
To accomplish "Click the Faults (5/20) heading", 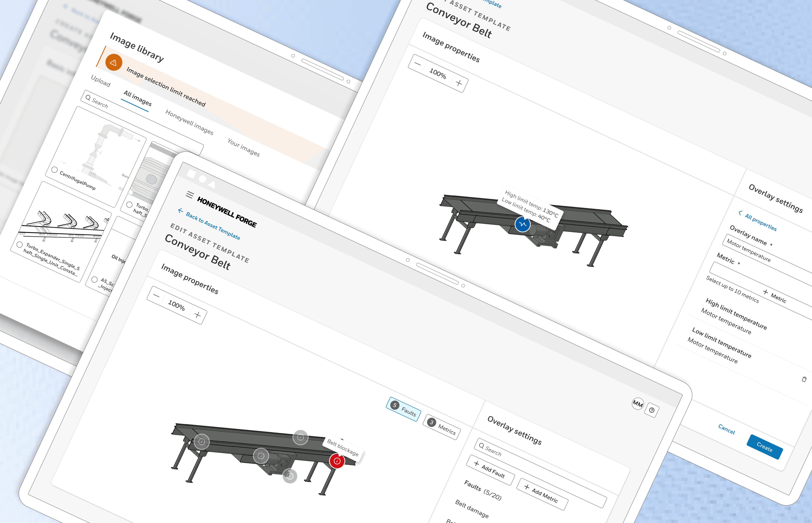I will [x=483, y=490].
